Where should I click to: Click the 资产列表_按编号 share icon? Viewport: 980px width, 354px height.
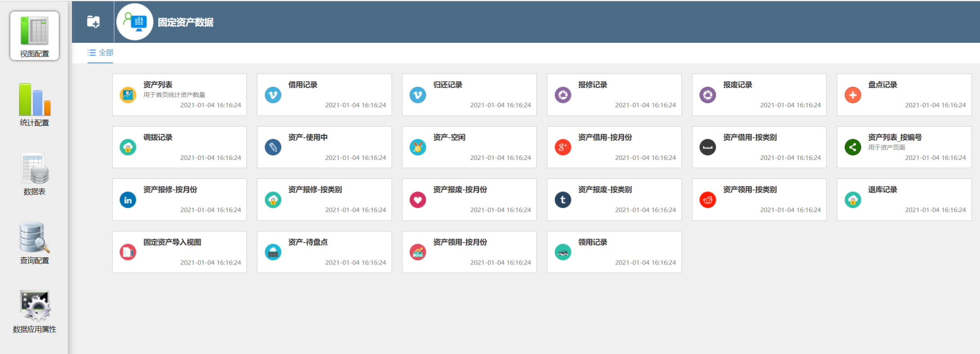pos(853,147)
